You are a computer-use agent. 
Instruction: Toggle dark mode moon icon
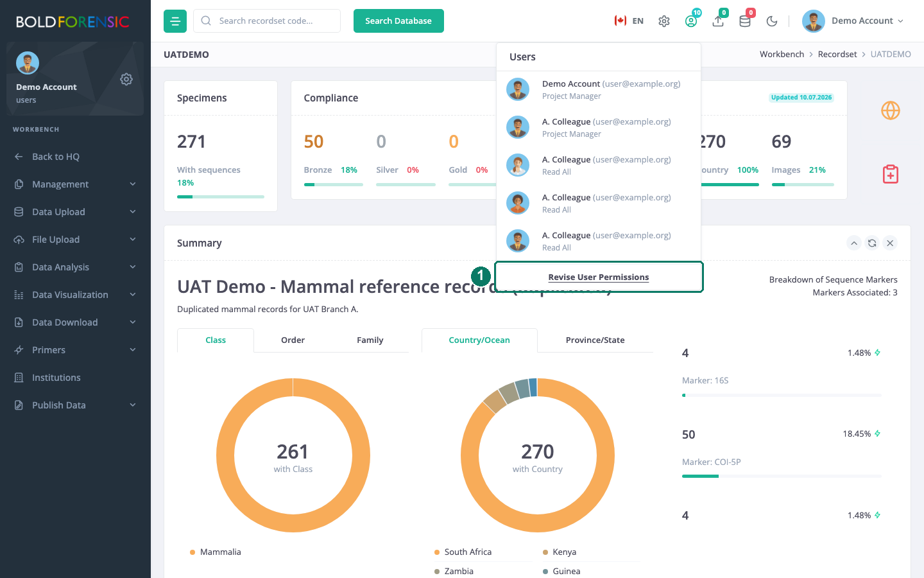point(772,21)
